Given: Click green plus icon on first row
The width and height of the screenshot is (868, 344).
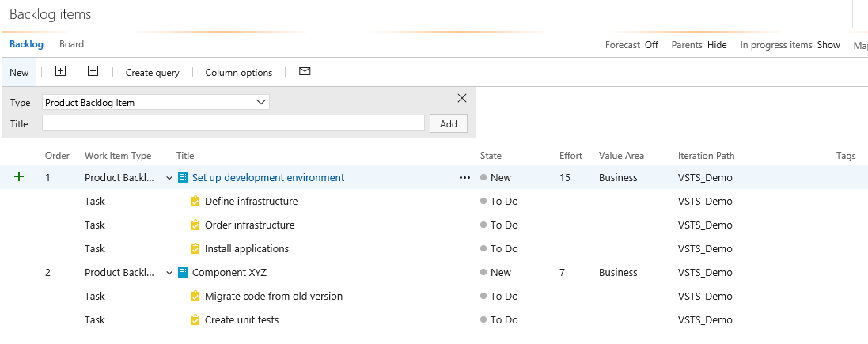Looking at the screenshot, I should tap(19, 177).
